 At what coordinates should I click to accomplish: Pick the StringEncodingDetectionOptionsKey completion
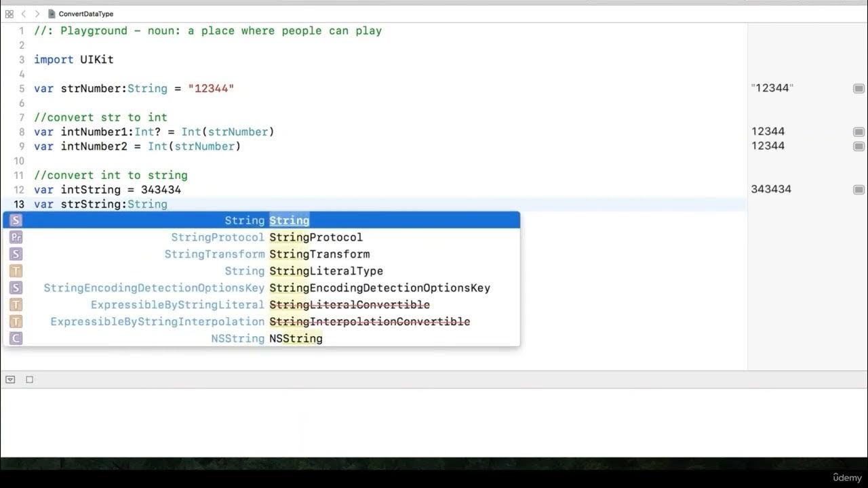coord(262,288)
